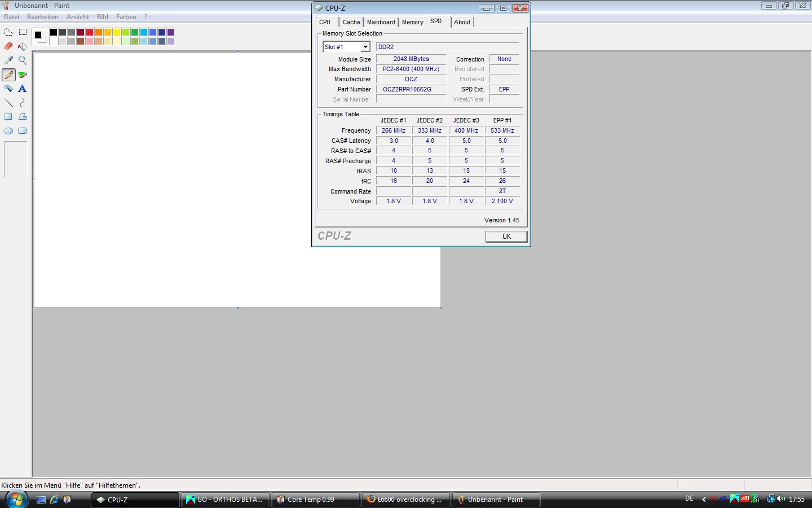Click the current foreground/background color box
Image resolution: width=812 pixels, height=508 pixels.
click(39, 36)
